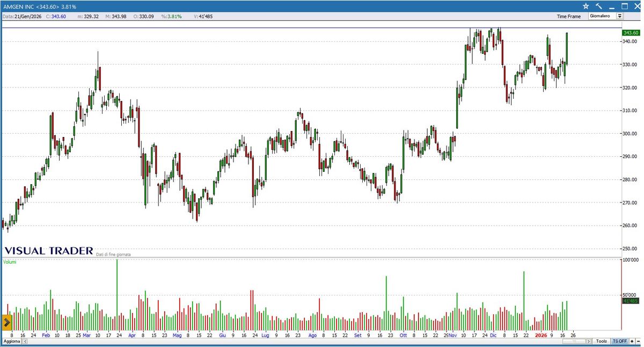Click the green 343.60 price label on axis
The width and height of the screenshot is (644, 347).
pos(631,33)
